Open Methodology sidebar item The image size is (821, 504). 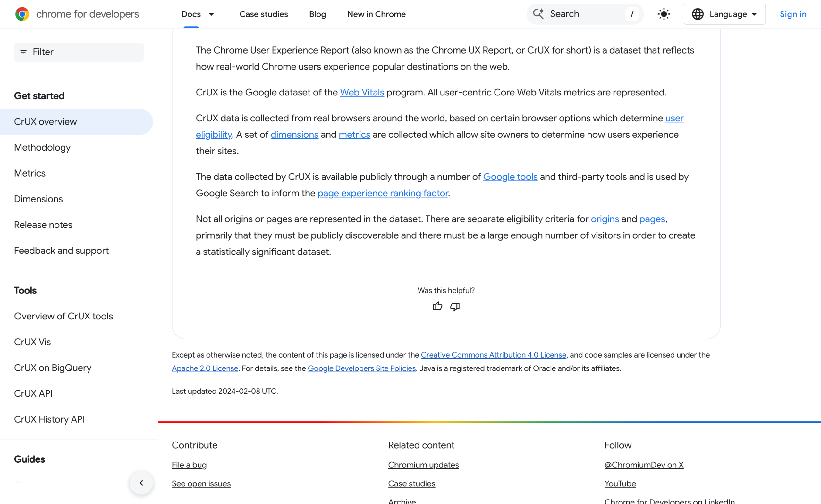[x=42, y=147]
